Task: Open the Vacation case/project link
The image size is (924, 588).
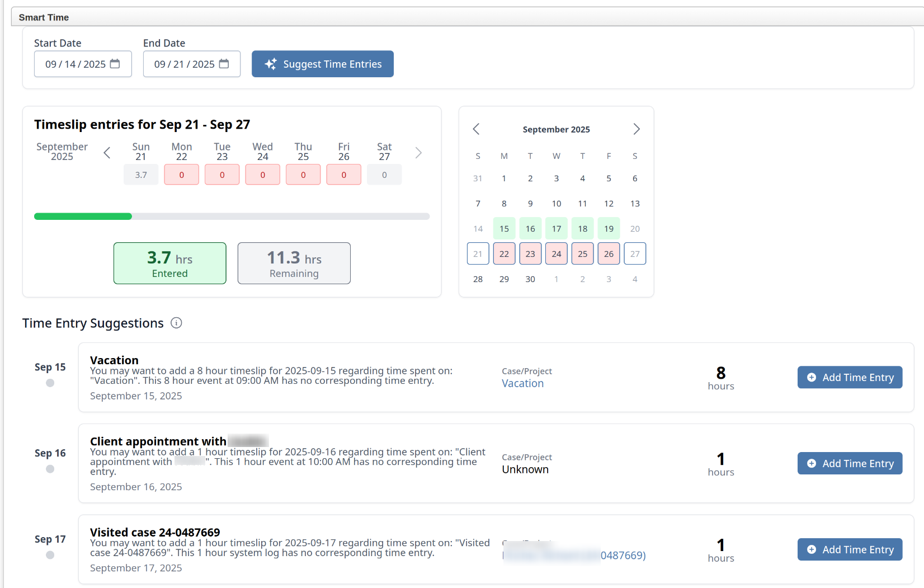Action: (x=522, y=383)
